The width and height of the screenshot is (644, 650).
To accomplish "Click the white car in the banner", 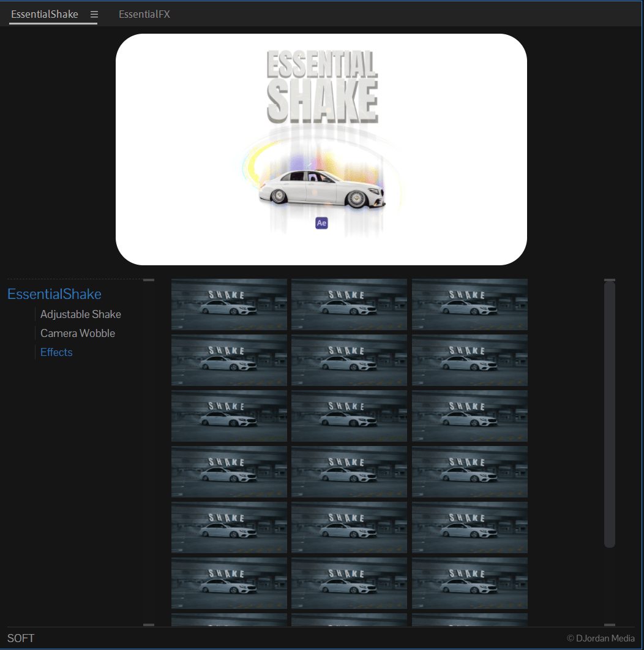I will [321, 188].
